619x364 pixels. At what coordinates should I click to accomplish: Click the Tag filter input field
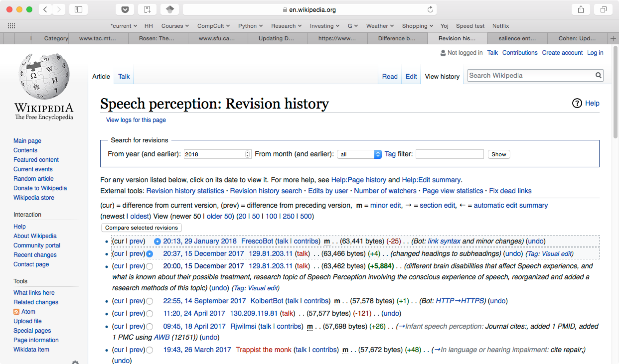click(x=450, y=154)
